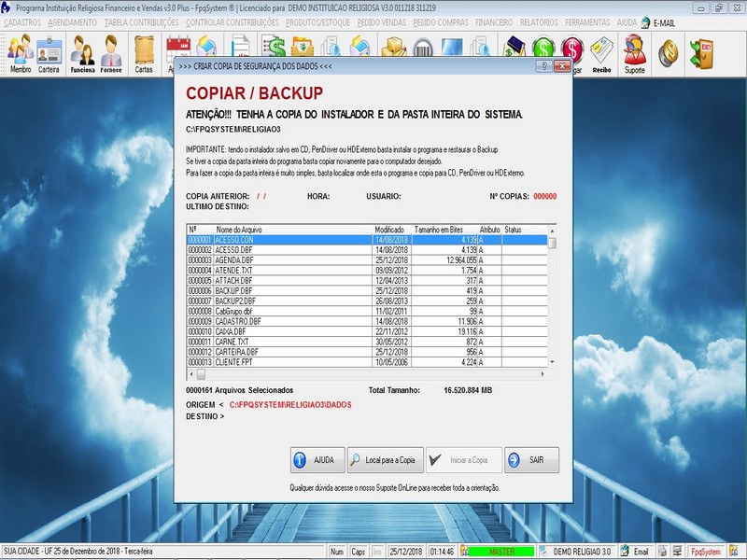Click the gold coin toolbar icon
747x560 pixels.
pyautogui.click(x=668, y=53)
